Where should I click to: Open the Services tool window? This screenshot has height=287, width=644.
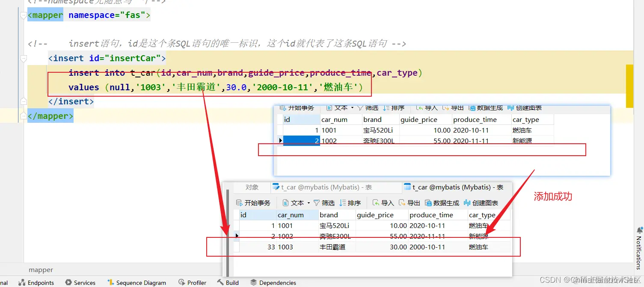click(x=80, y=283)
